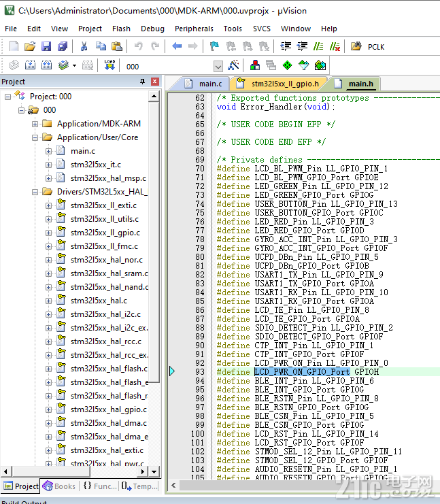Click the green diamond Run-Time Environment icon
440x504 pixels.
pyautogui.click(x=288, y=65)
